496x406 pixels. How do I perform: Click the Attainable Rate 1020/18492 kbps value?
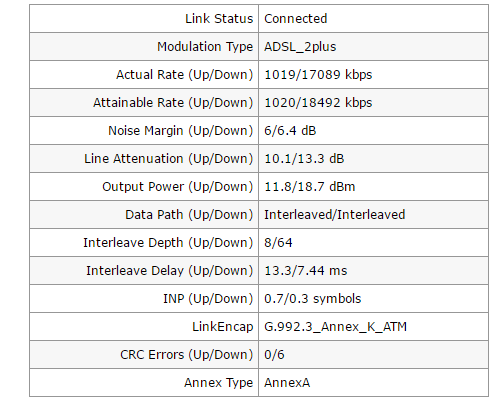(318, 103)
